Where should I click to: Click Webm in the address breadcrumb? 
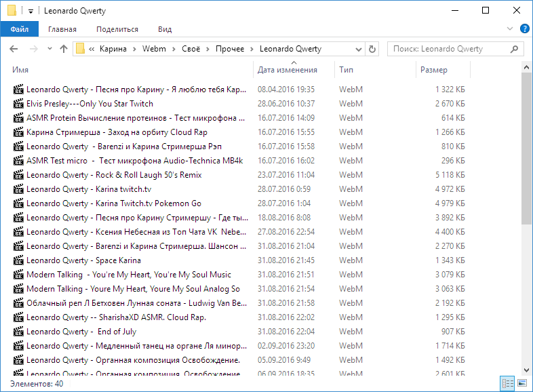[x=154, y=49]
